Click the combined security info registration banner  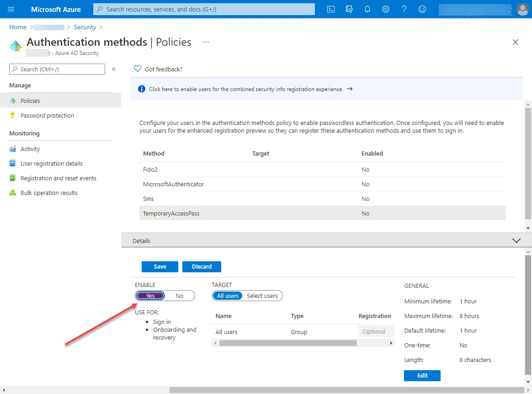click(x=326, y=89)
